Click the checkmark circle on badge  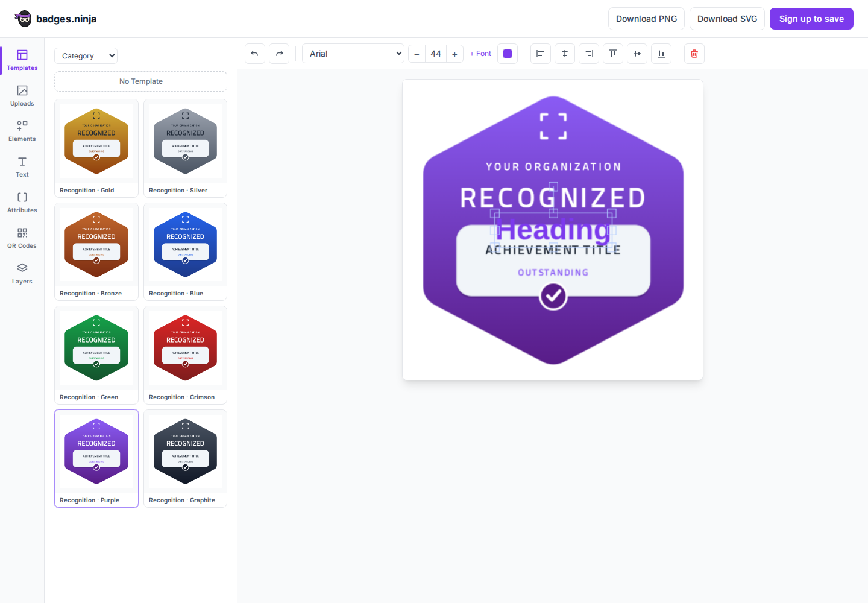coord(553,296)
